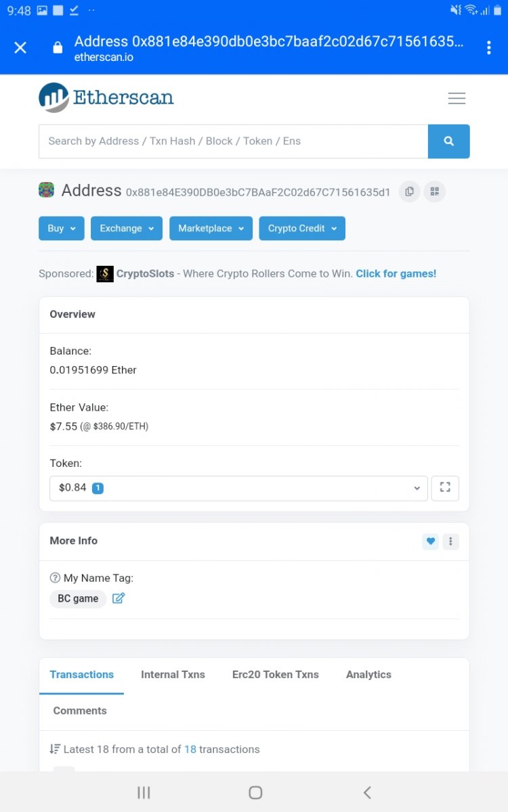Open the hamburger navigation menu
This screenshot has height=812, width=508.
[457, 99]
